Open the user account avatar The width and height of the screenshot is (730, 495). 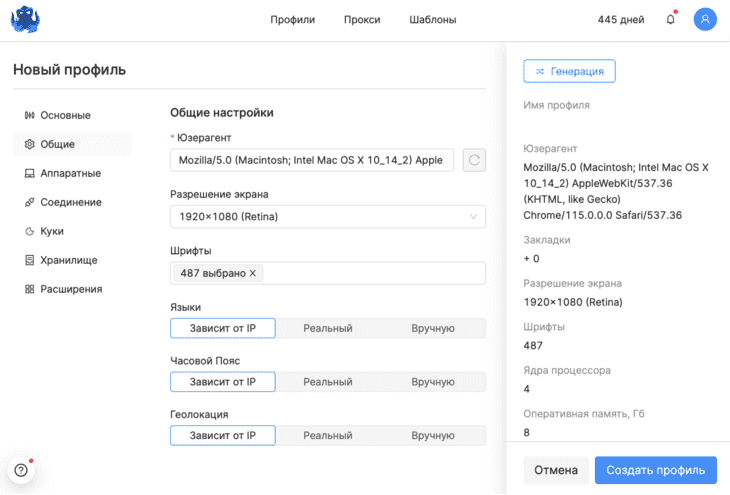(x=705, y=19)
